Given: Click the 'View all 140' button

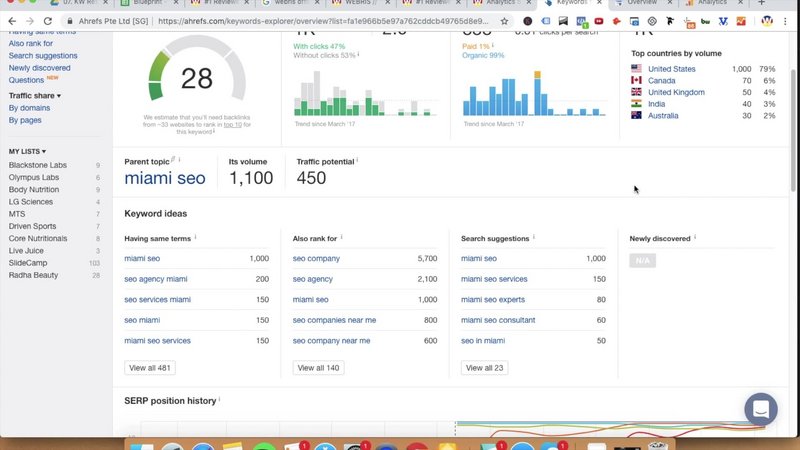Looking at the screenshot, I should point(318,368).
